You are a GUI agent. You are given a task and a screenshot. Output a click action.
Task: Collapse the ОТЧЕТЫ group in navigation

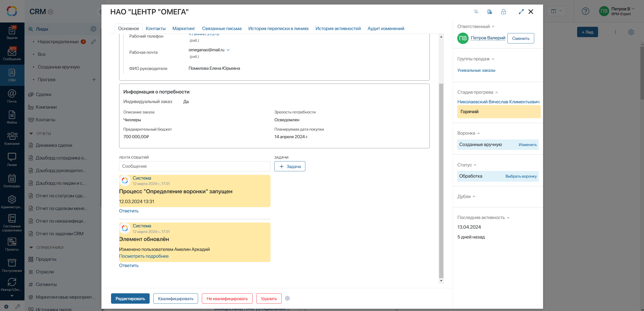tap(31, 134)
